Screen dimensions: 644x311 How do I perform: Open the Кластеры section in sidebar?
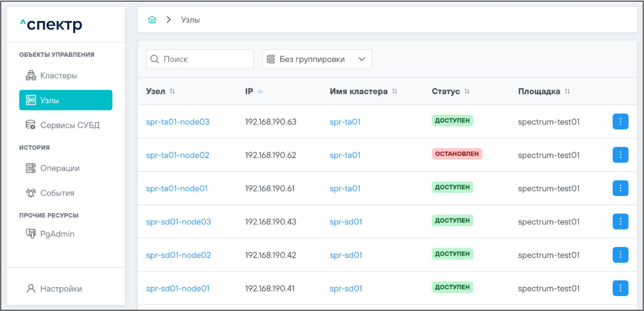[x=59, y=76]
